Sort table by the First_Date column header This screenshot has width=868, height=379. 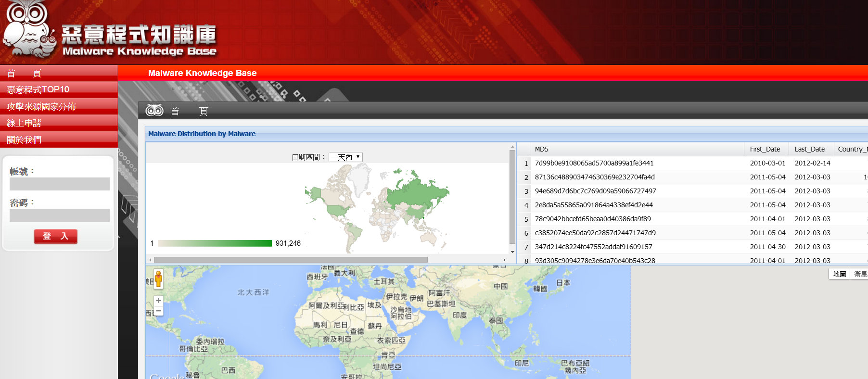765,149
